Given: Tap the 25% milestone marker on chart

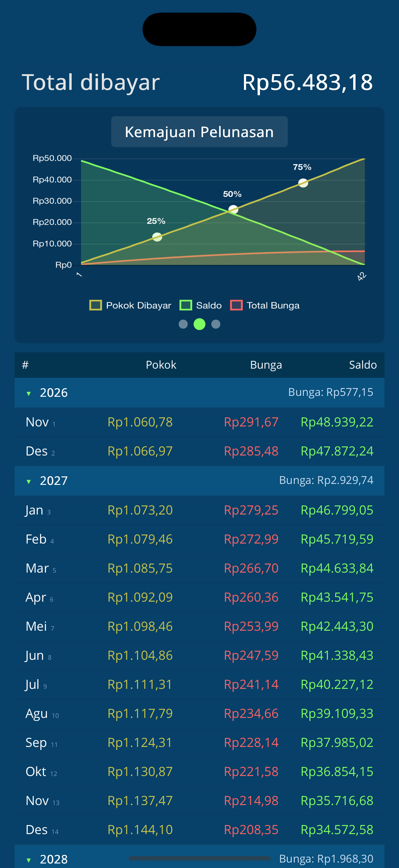Looking at the screenshot, I should click(x=157, y=237).
